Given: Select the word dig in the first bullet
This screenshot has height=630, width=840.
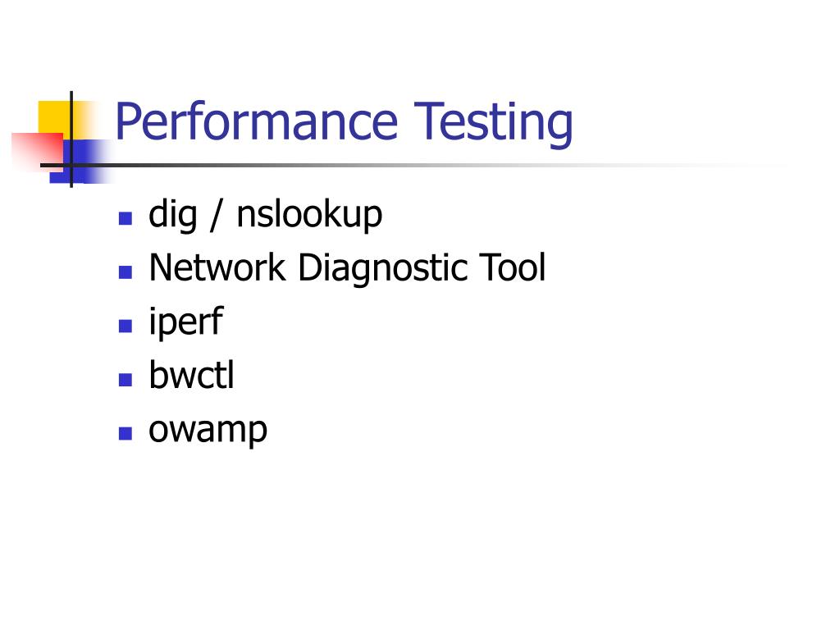Looking at the screenshot, I should pos(172,216).
